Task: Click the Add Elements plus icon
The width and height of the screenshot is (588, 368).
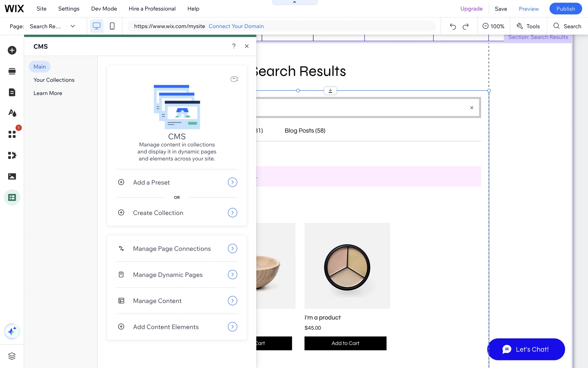Action: (12, 50)
